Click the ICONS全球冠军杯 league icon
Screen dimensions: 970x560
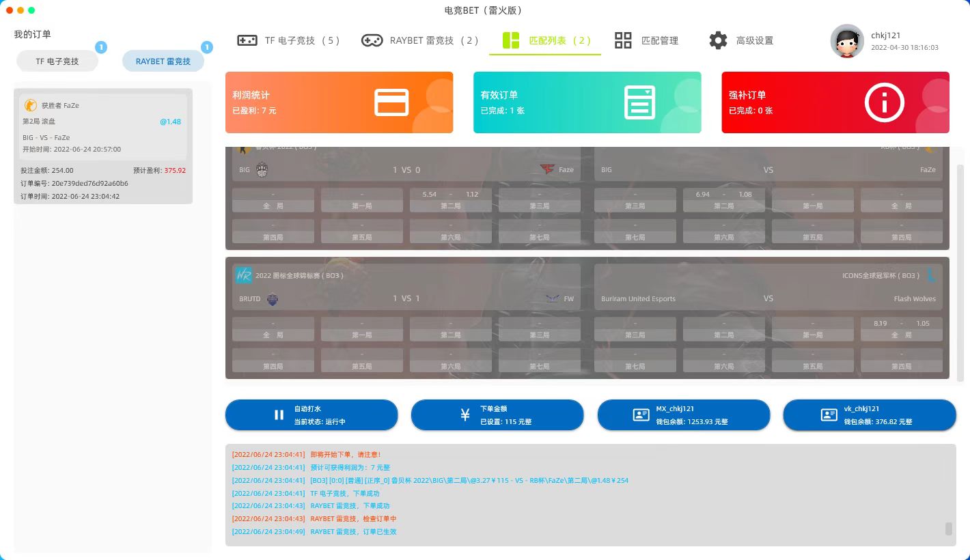[931, 275]
